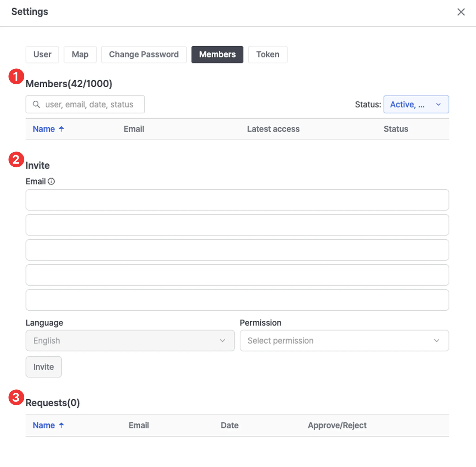Close the Settings dialog with X

(461, 12)
